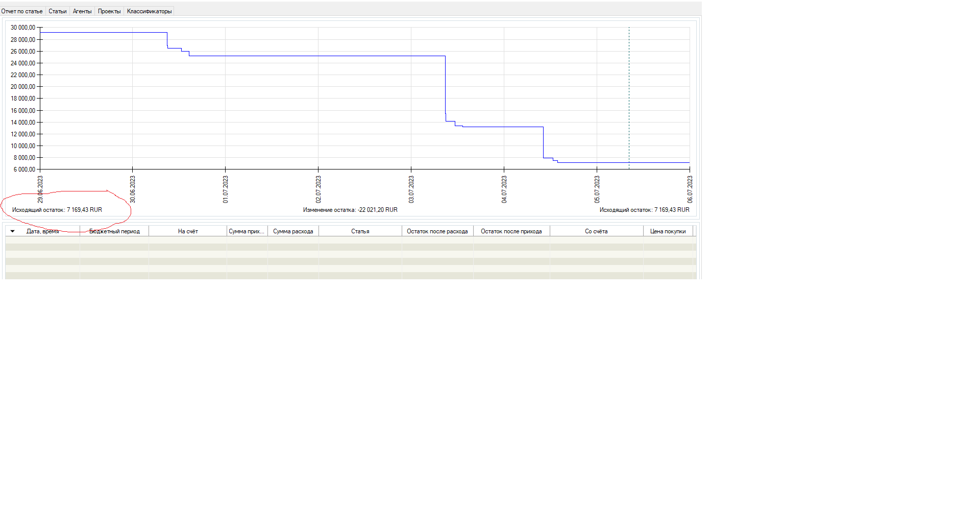Click the На счёт column header
The image size is (980, 532).
tap(188, 231)
